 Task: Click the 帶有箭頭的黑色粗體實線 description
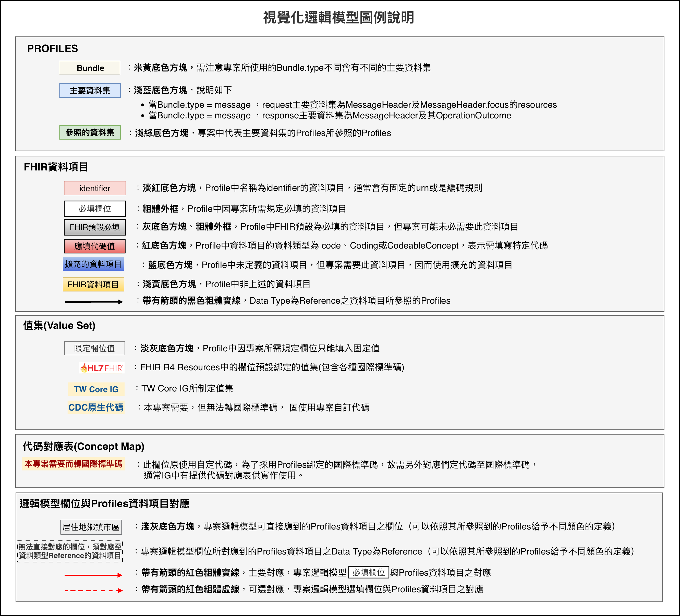click(294, 300)
